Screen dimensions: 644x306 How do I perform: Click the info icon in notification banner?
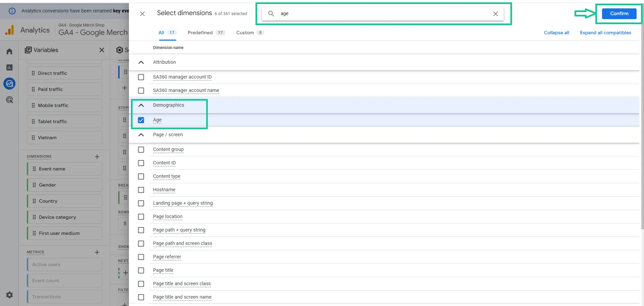tap(12, 11)
